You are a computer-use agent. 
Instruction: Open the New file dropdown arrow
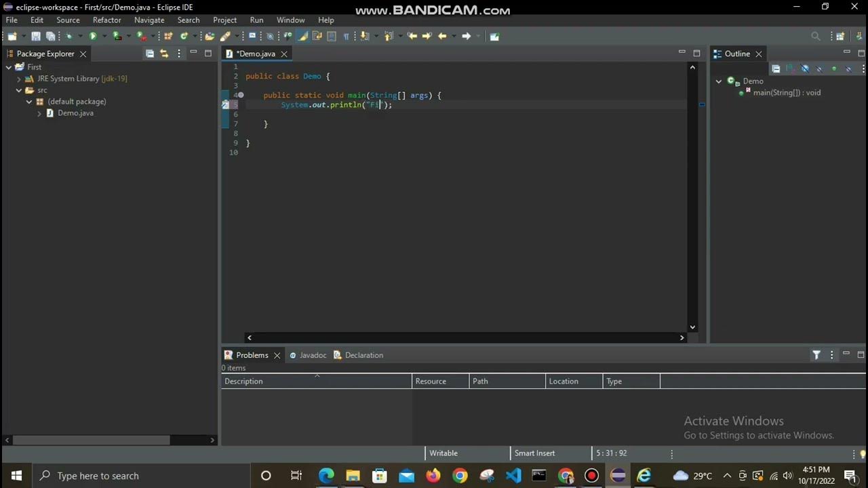click(x=24, y=36)
